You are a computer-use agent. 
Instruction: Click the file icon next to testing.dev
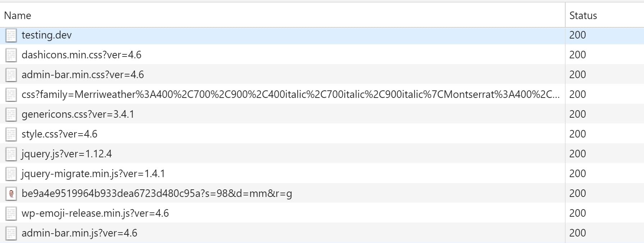pyautogui.click(x=11, y=35)
